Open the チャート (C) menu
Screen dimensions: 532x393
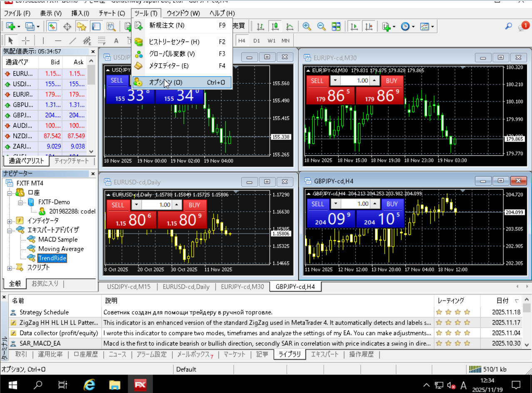click(x=112, y=13)
